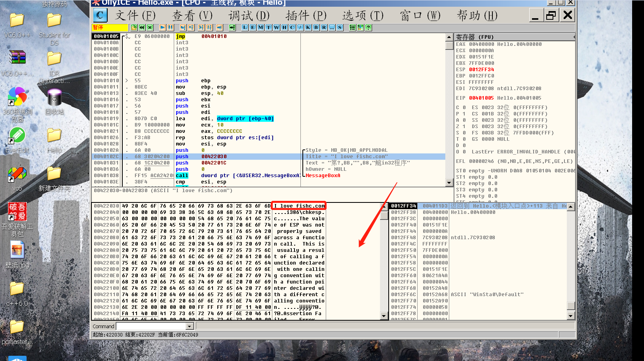The width and height of the screenshot is (644, 361).
Task: Click the hex dump pane's down scroll arrow
Action: tap(383, 316)
